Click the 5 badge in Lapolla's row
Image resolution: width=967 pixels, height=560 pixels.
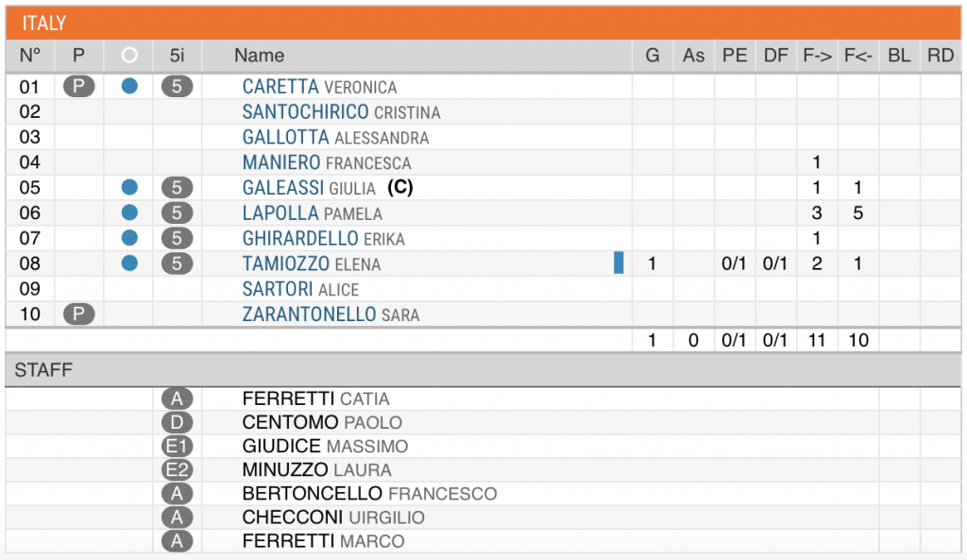click(177, 212)
